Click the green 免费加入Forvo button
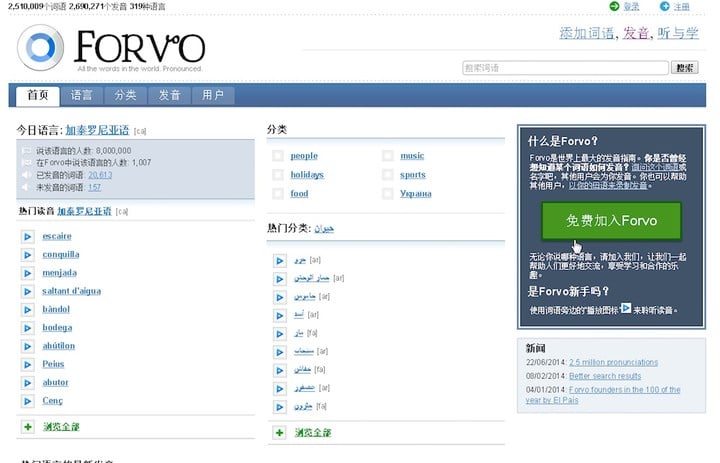This screenshot has width=720, height=463. click(611, 221)
